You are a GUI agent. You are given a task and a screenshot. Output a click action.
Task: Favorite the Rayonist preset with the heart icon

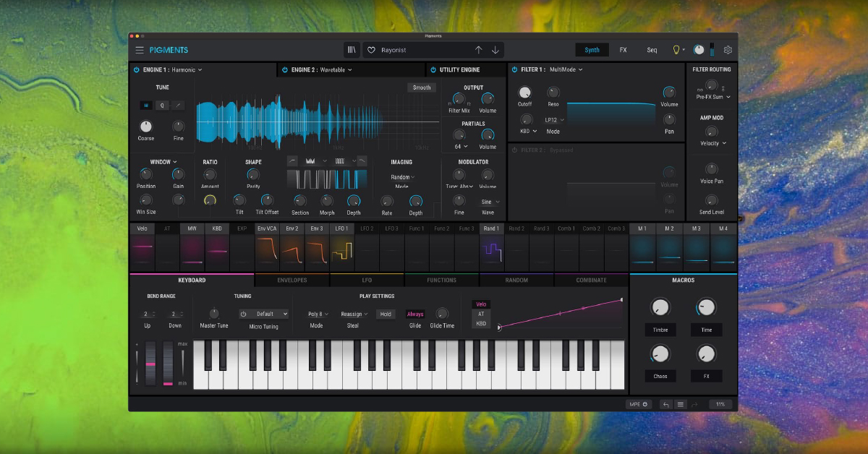pyautogui.click(x=371, y=49)
